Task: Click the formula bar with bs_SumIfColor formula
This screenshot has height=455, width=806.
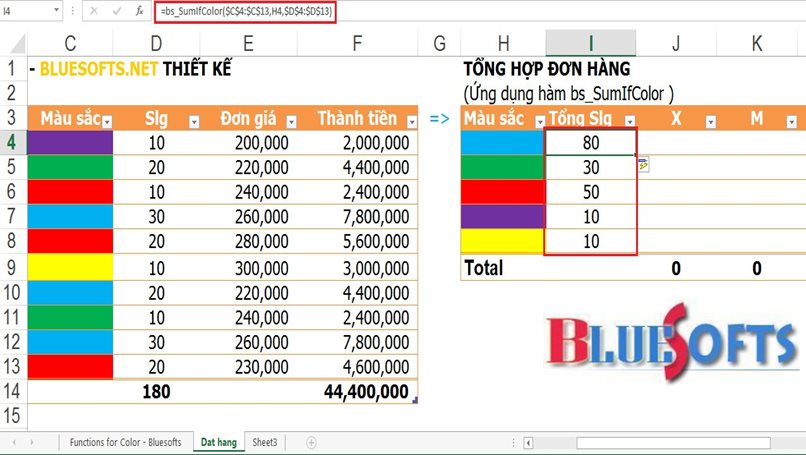Action: coord(245,11)
